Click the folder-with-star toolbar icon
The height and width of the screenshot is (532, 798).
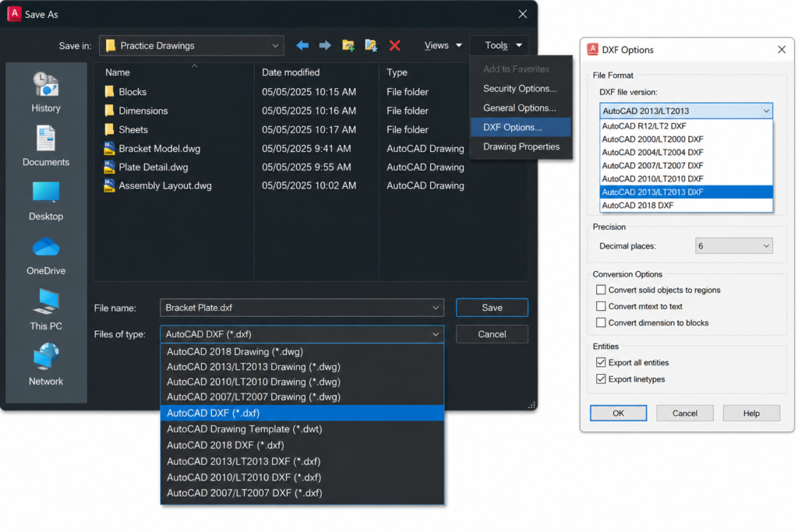(371, 45)
